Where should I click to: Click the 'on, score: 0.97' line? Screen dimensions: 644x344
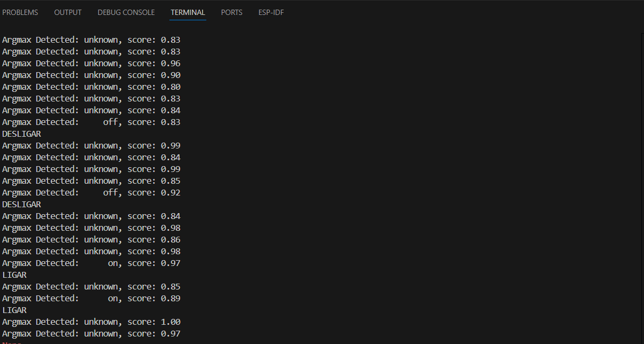tap(91, 263)
